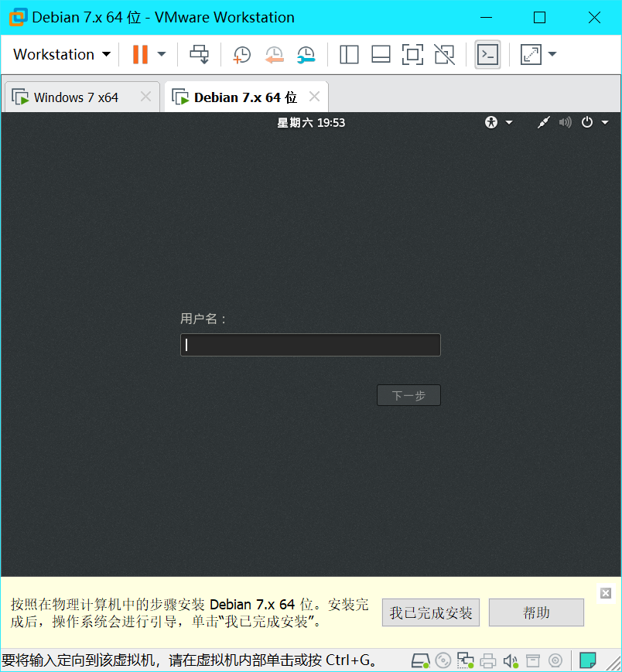This screenshot has height=672, width=622.
Task: Switch to the Windows 7 x64 tab
Action: [73, 96]
